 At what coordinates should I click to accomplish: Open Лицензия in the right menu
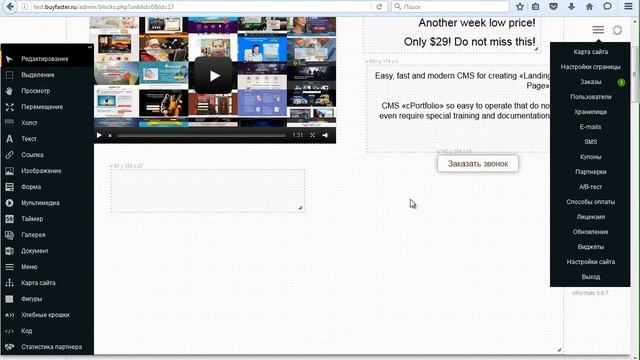[x=590, y=217]
